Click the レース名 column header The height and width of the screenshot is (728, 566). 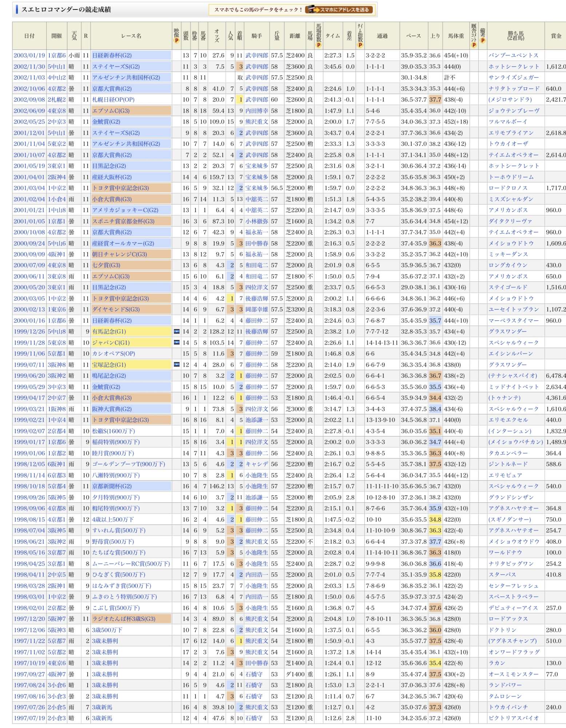tap(131, 36)
